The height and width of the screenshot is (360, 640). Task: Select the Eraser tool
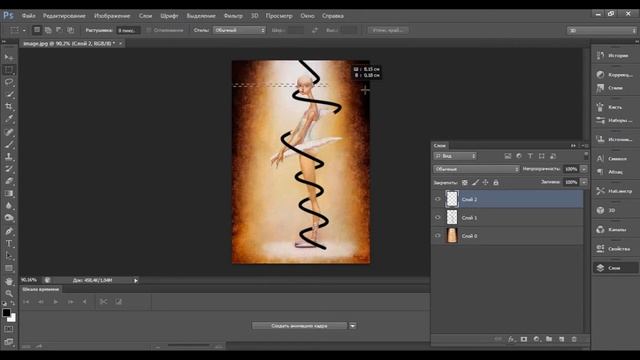9,181
